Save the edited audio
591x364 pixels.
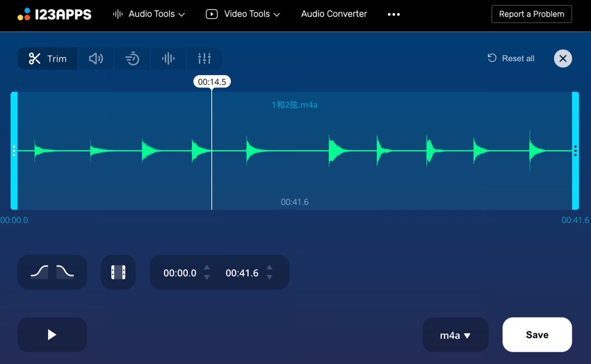click(x=537, y=335)
